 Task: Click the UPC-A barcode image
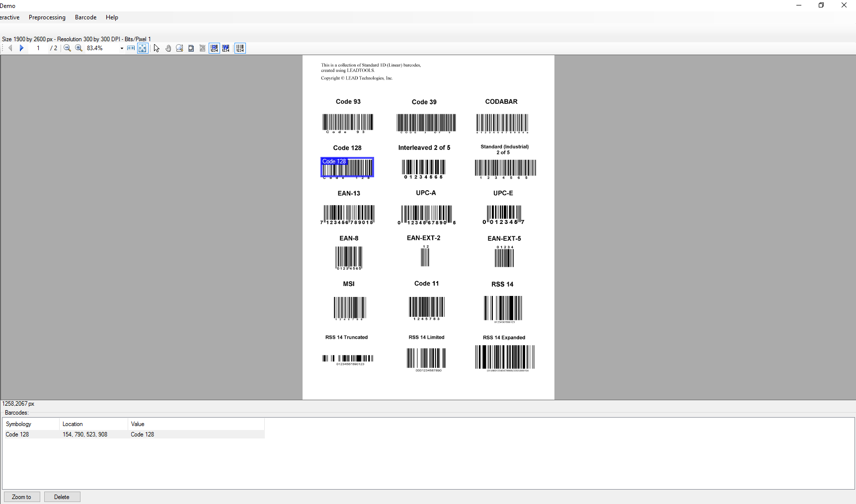pyautogui.click(x=426, y=215)
